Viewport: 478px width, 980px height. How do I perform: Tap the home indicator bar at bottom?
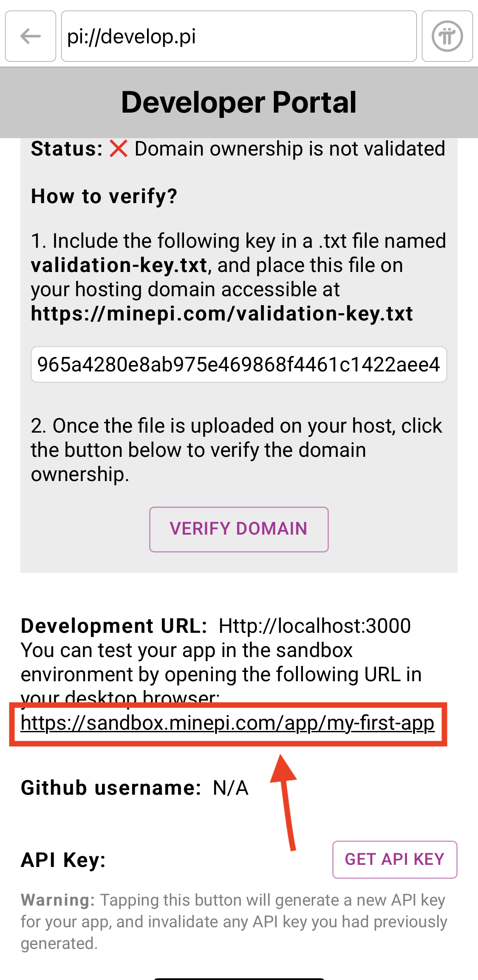coord(239,978)
